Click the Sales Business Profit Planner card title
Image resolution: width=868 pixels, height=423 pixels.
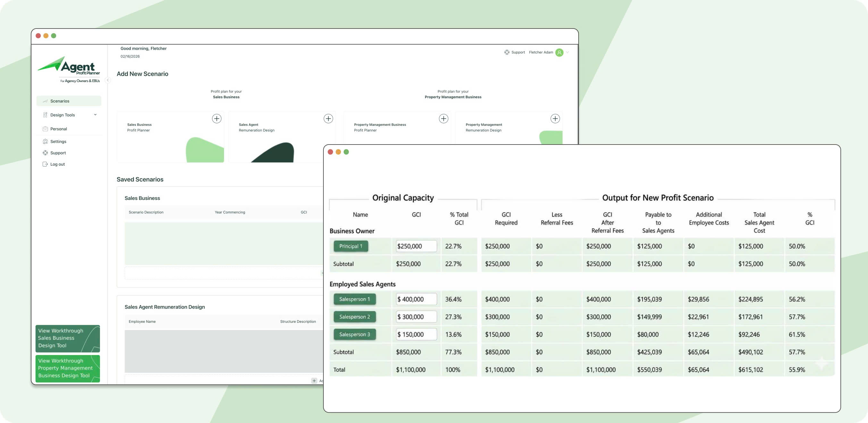point(139,127)
